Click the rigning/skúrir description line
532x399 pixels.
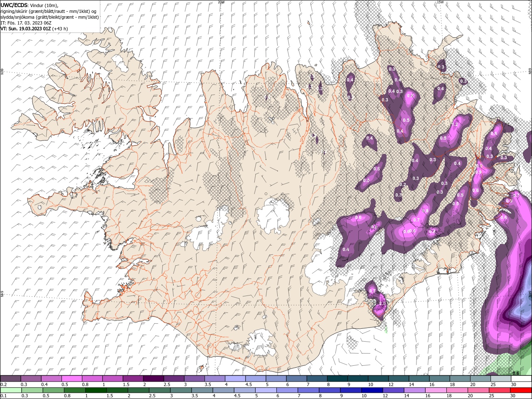(x=48, y=11)
